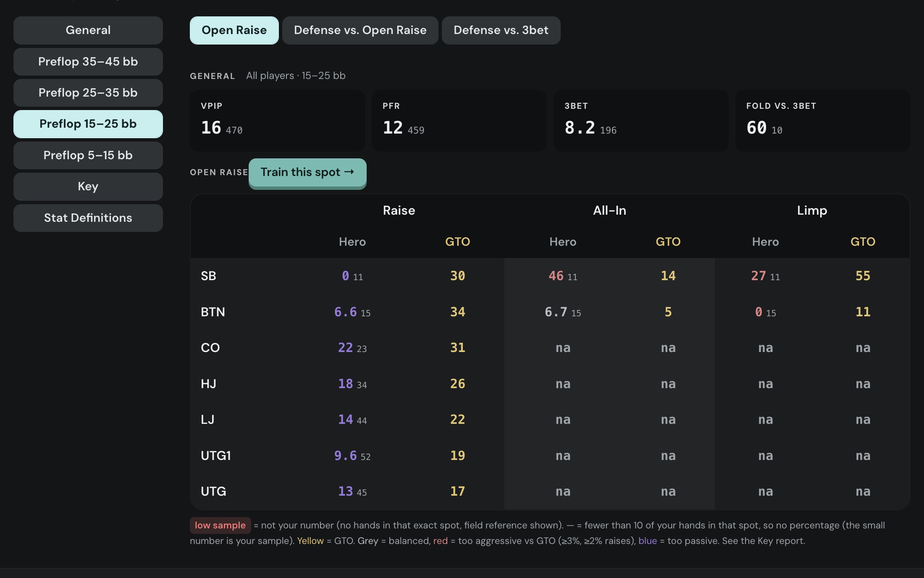Switch to Defense vs. 3bet tab
This screenshot has width=924, height=578.
point(501,30)
